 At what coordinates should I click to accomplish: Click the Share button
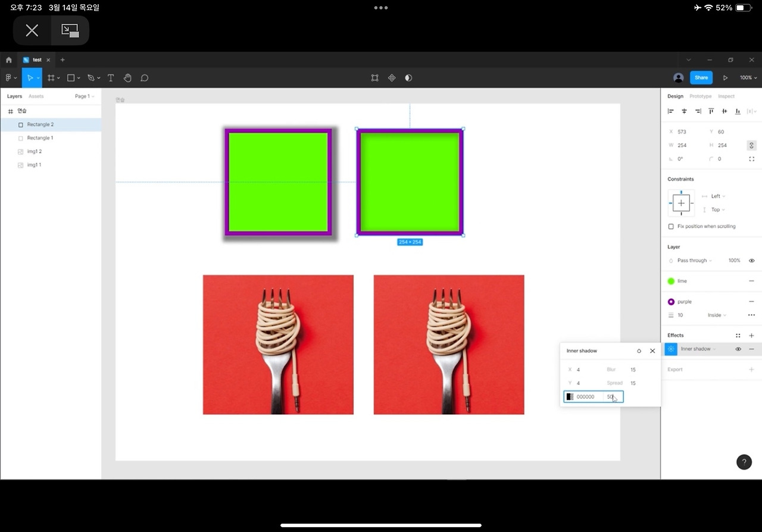(701, 78)
